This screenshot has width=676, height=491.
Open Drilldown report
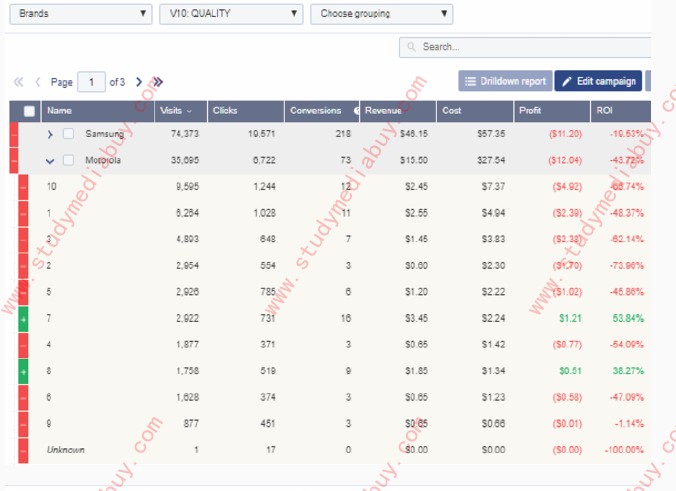pos(505,81)
